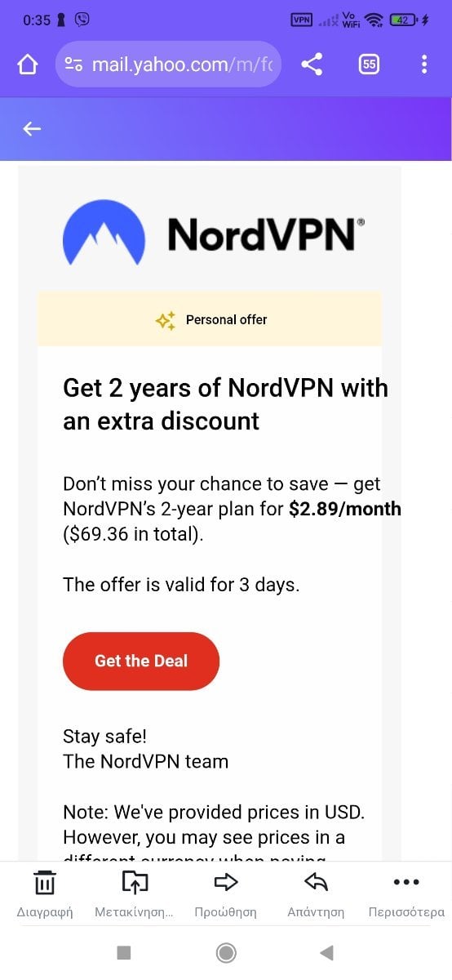Image resolution: width=452 pixels, height=980 pixels.
Task: Tap the VPN status bar indicator
Action: tap(302, 20)
